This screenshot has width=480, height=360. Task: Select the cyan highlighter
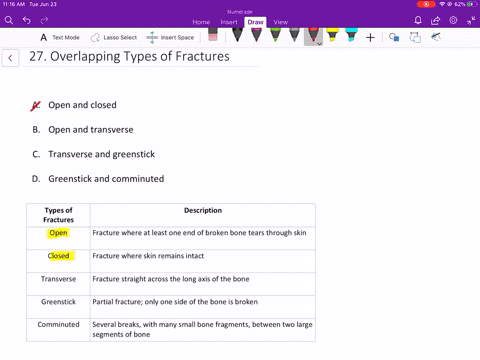point(351,35)
